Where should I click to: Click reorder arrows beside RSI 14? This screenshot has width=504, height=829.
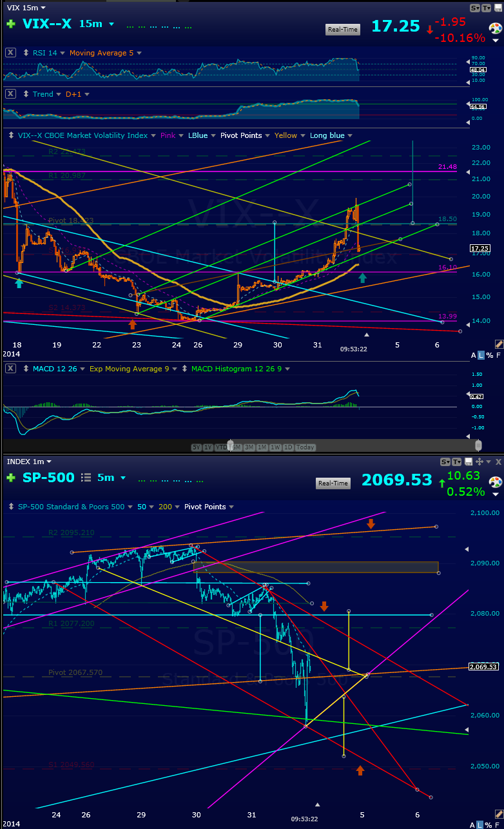pyautogui.click(x=26, y=53)
